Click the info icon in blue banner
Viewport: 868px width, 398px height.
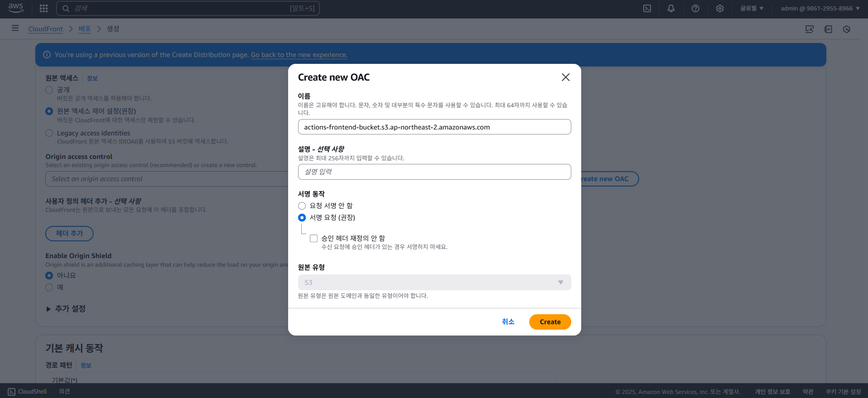(x=47, y=55)
